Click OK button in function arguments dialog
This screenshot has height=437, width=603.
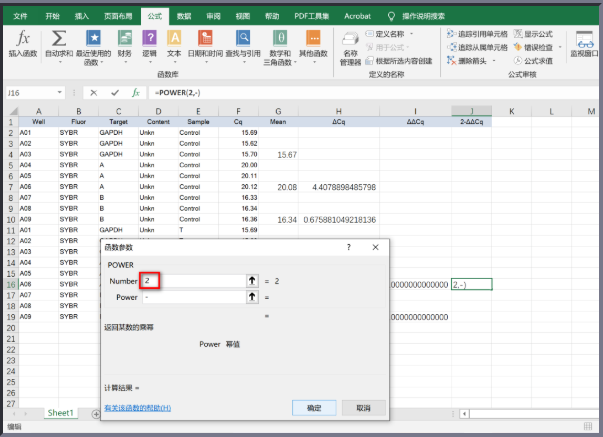314,408
